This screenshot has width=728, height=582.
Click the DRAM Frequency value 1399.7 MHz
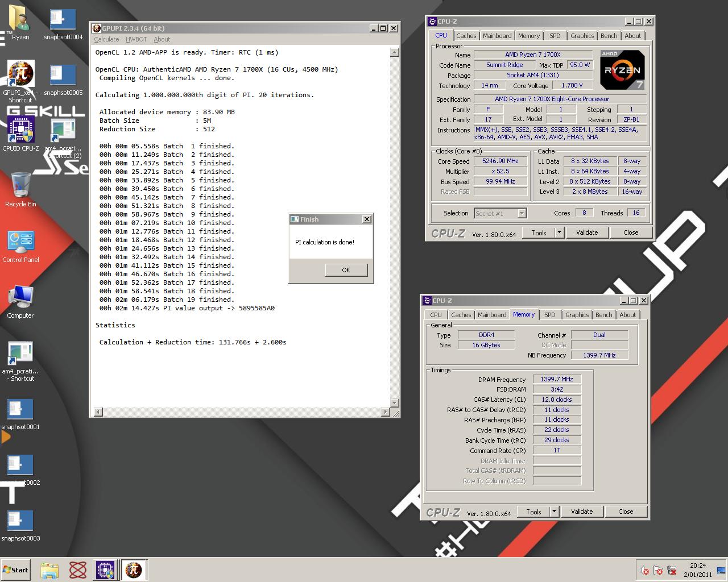coord(557,379)
